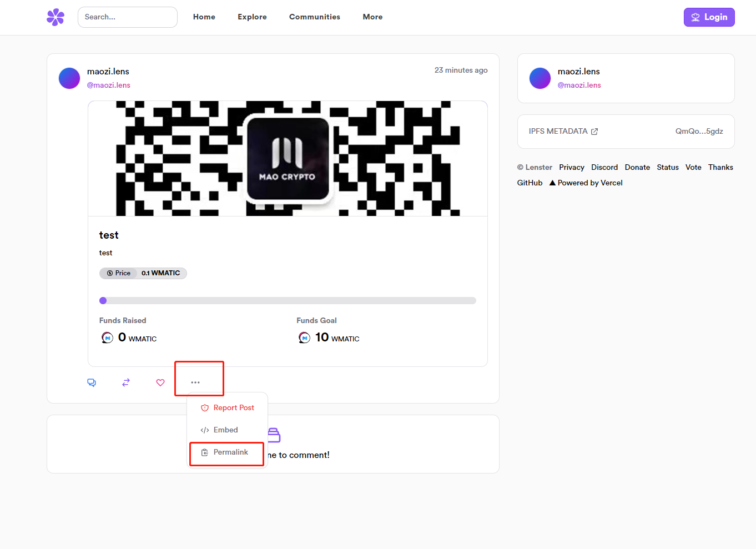
Task: Click the 0 WMATIC raised amount
Action: [138, 338]
